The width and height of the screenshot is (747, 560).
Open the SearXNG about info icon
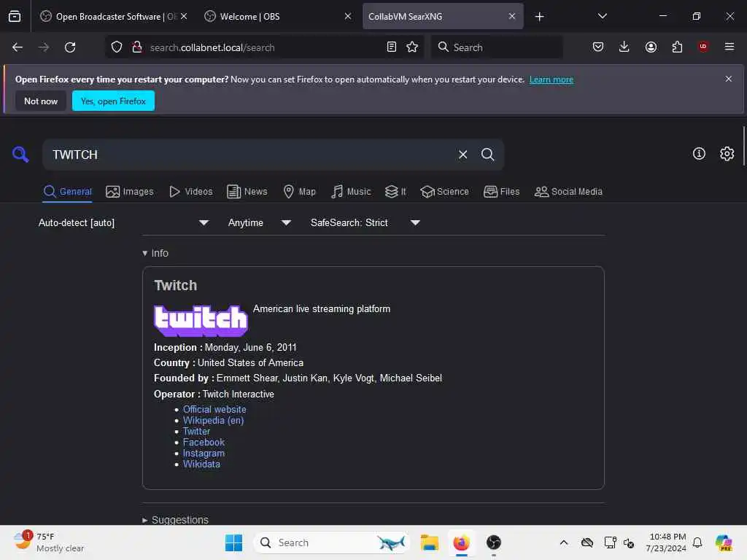(699, 153)
